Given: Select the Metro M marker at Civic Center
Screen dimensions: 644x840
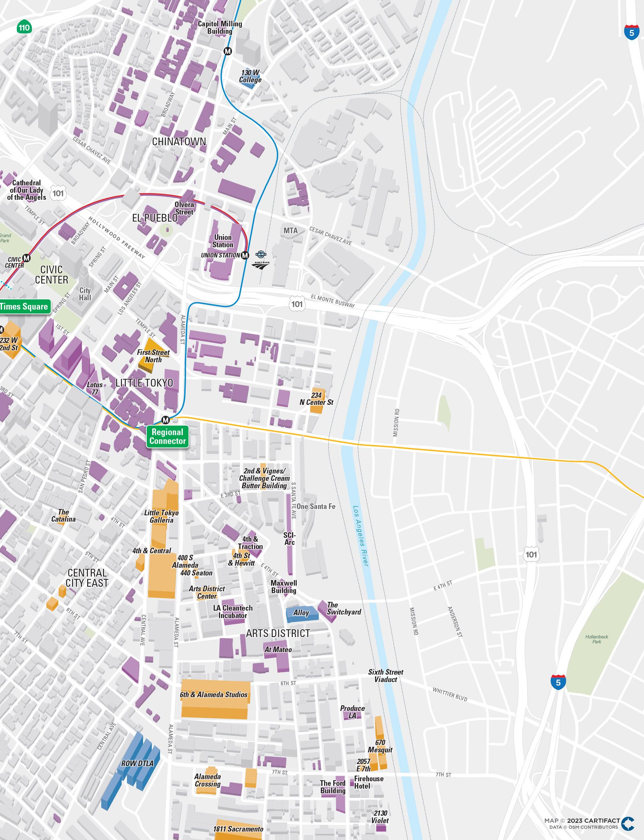Looking at the screenshot, I should pos(26,257).
